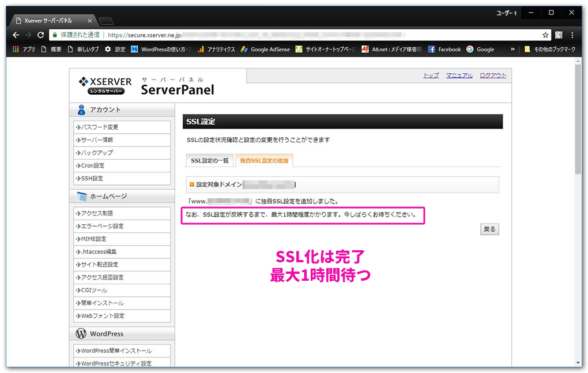Click the page reload icon
Viewport: 588px width, 373px height.
point(39,34)
